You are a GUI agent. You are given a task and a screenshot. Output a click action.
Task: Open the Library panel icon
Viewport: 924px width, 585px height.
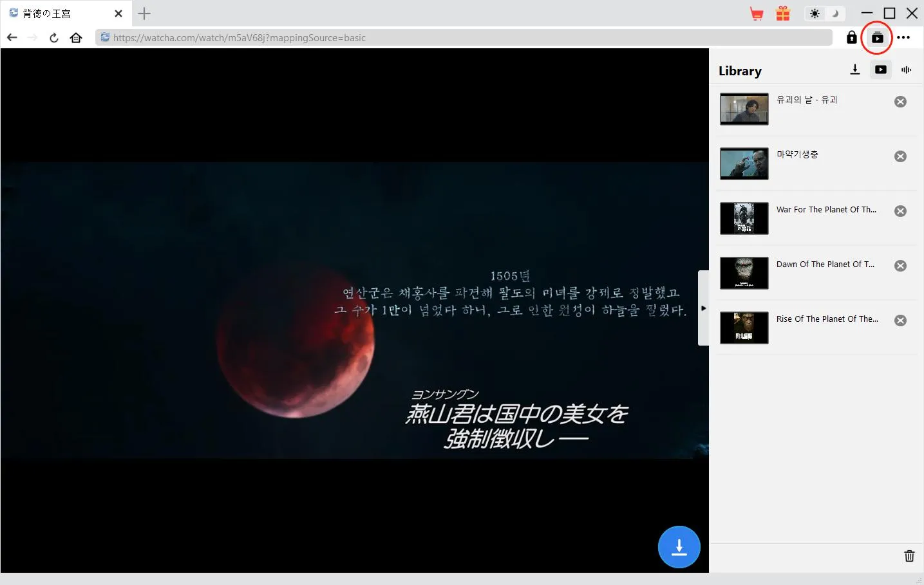877,38
